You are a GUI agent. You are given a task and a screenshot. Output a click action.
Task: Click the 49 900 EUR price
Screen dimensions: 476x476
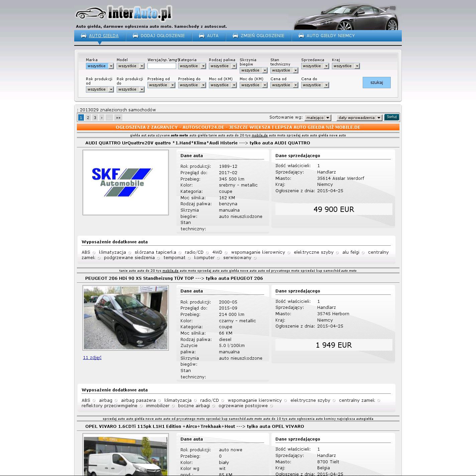pos(334,209)
